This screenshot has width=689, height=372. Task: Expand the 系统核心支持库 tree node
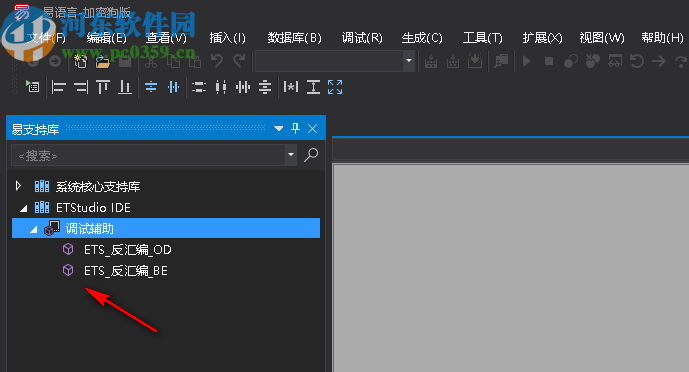point(18,186)
